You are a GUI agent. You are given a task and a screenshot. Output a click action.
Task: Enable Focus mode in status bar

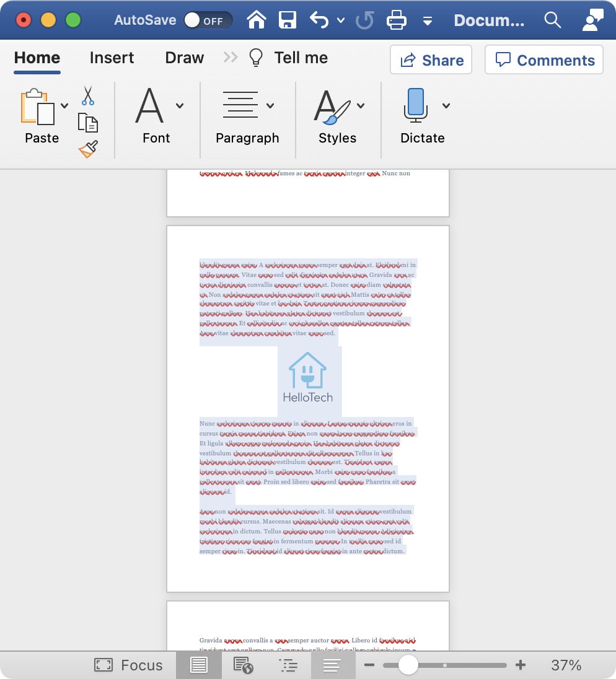coord(128,665)
